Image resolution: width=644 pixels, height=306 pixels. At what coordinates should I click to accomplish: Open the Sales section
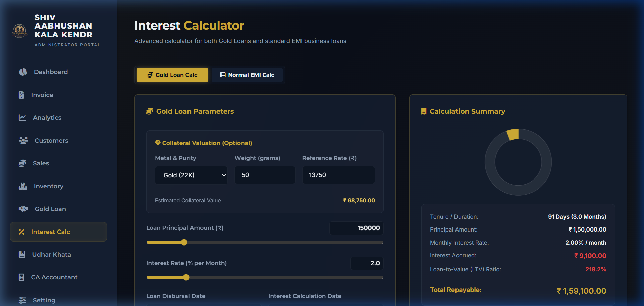point(58,163)
